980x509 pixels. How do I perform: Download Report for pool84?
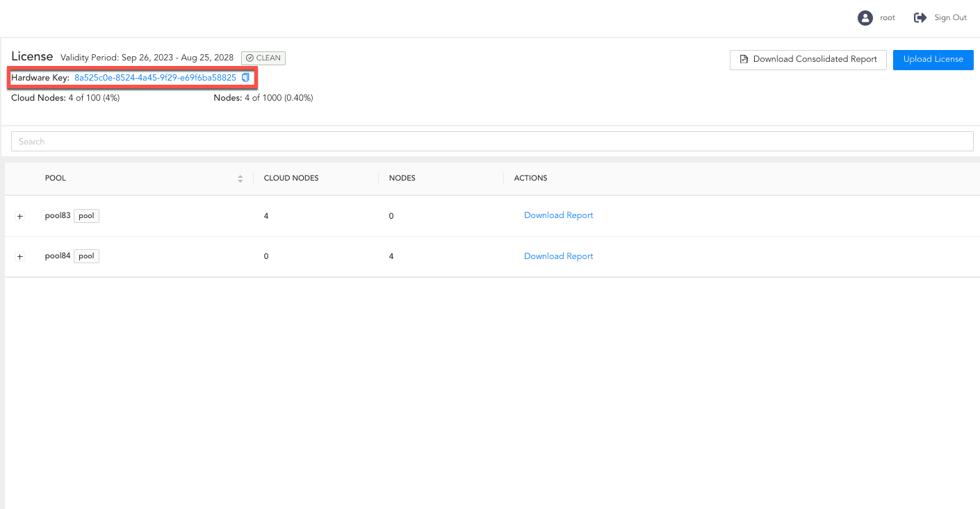click(x=558, y=256)
